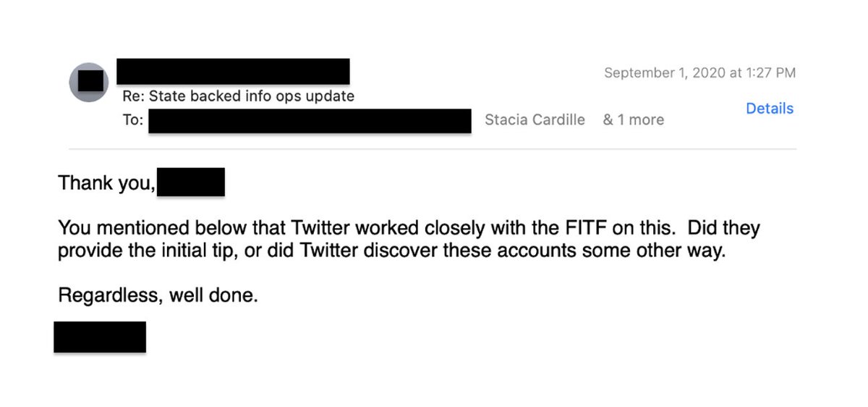This screenshot has width=868, height=407.
Task: Click the redacted recipient in the To field
Action: [310, 121]
